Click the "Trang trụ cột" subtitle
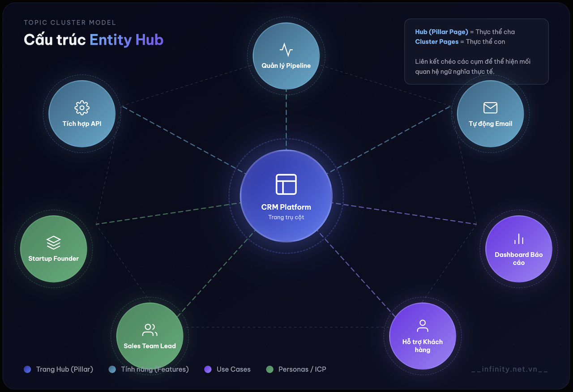The height and width of the screenshot is (392, 573). pyautogui.click(x=286, y=217)
